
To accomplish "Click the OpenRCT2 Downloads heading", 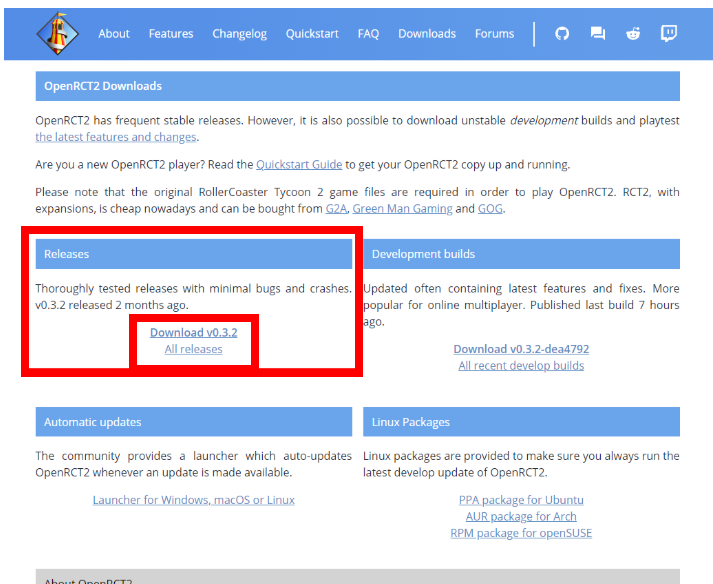I will tap(357, 86).
